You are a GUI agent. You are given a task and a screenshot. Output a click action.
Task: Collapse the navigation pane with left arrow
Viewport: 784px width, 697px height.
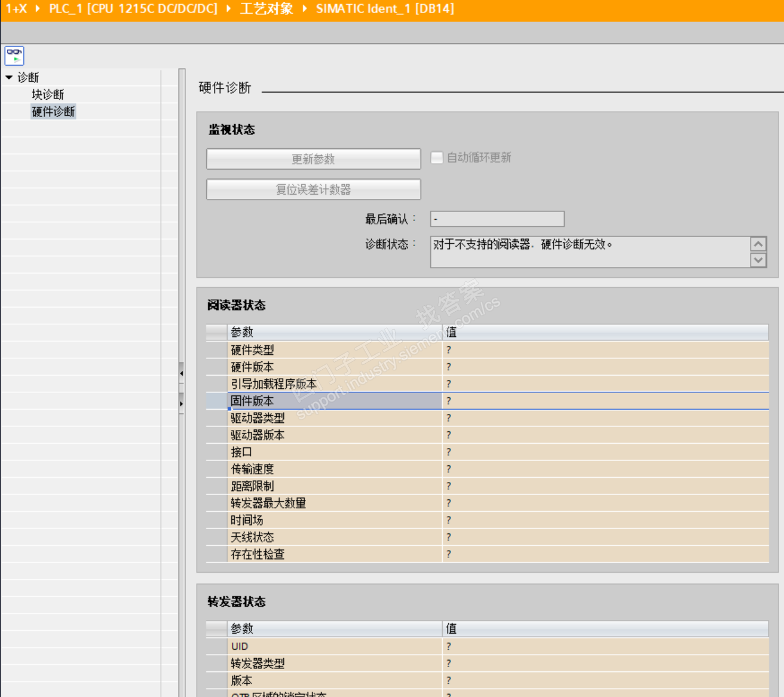(x=182, y=373)
